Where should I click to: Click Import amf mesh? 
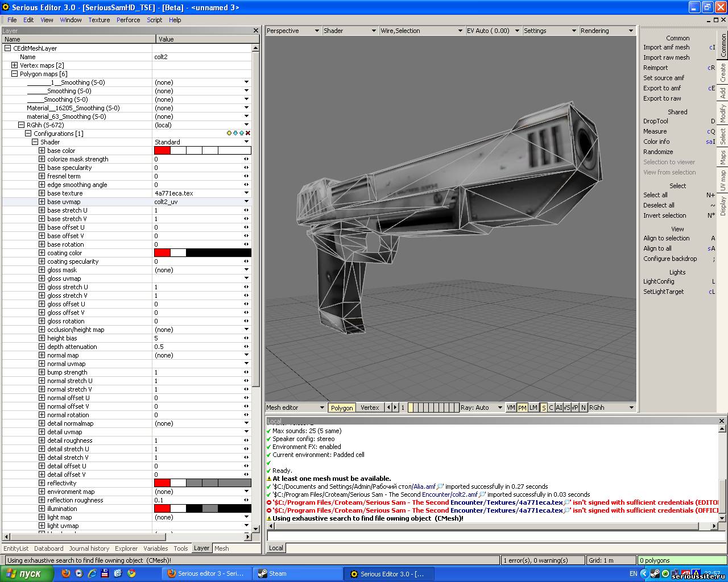click(x=666, y=47)
